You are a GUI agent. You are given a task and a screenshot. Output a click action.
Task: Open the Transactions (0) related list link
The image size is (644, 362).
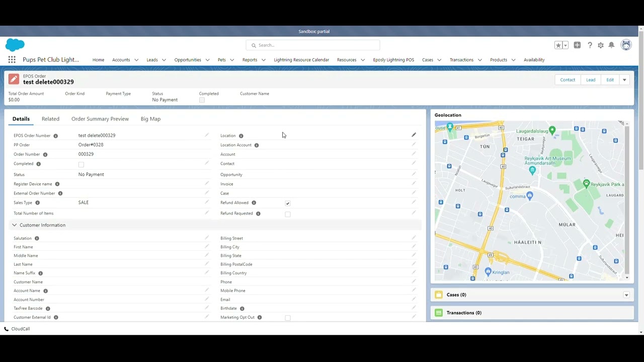[464, 313]
